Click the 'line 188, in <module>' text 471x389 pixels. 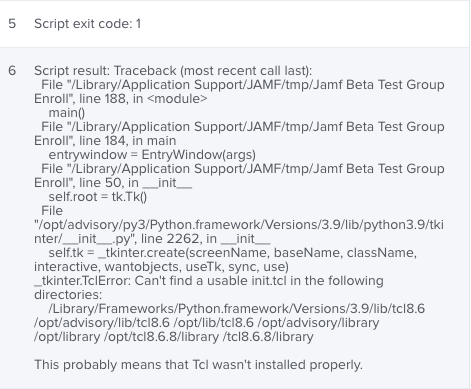point(143,99)
